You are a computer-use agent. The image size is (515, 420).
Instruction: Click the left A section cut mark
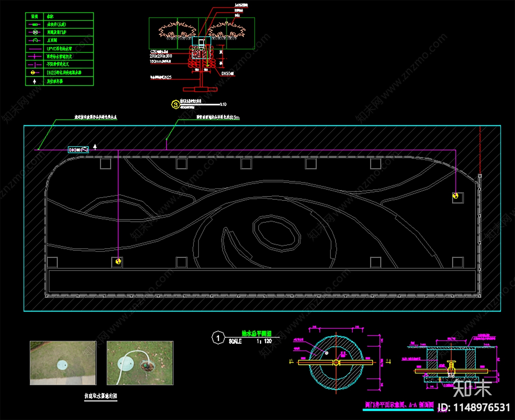[x=292, y=362]
